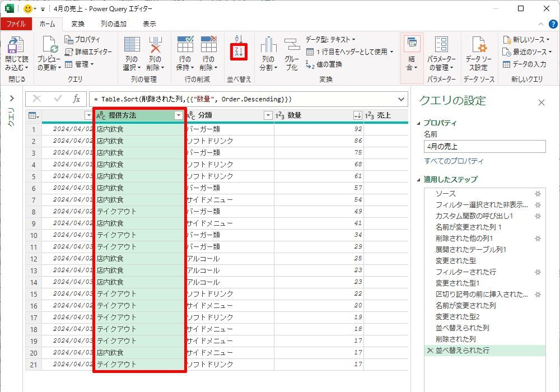Collapse the 適用したステップ section
560x392 pixels.
pos(420,180)
